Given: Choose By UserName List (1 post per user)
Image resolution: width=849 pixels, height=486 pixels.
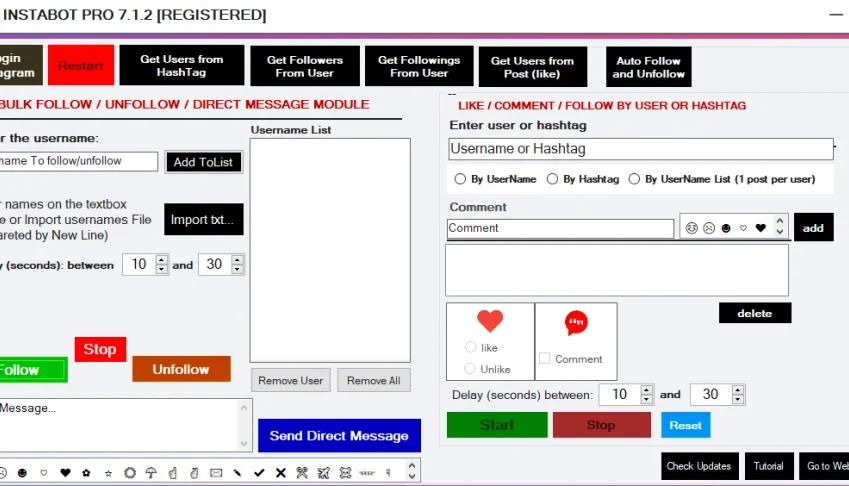Looking at the screenshot, I should tap(634, 179).
